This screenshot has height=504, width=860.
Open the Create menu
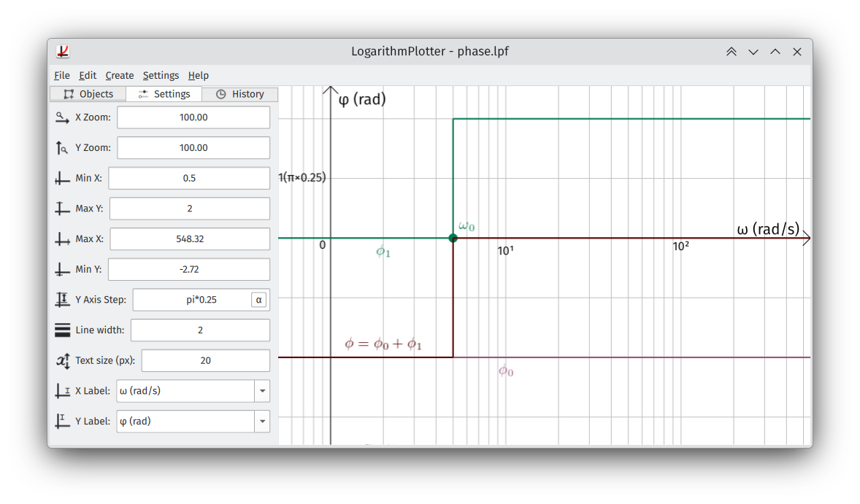pos(119,75)
